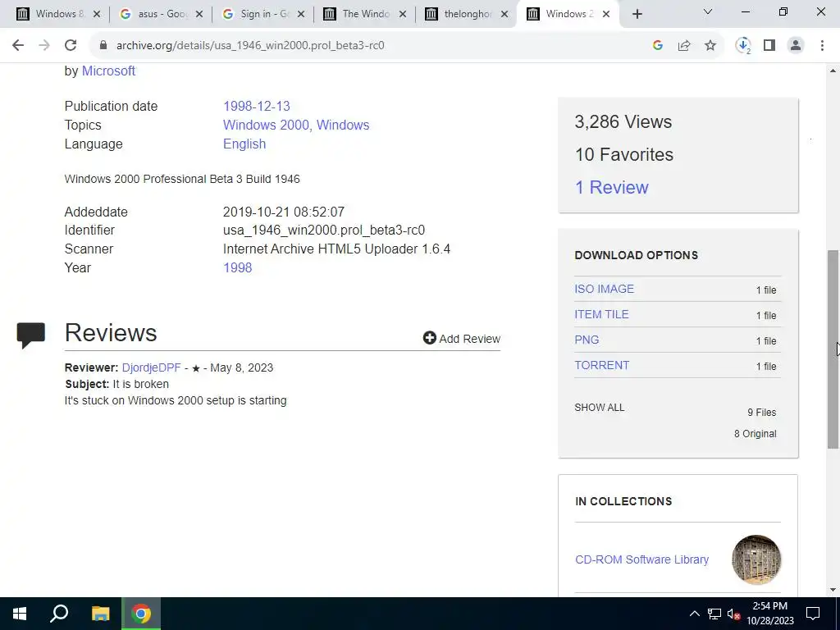Jump to 1 Review link

click(611, 188)
